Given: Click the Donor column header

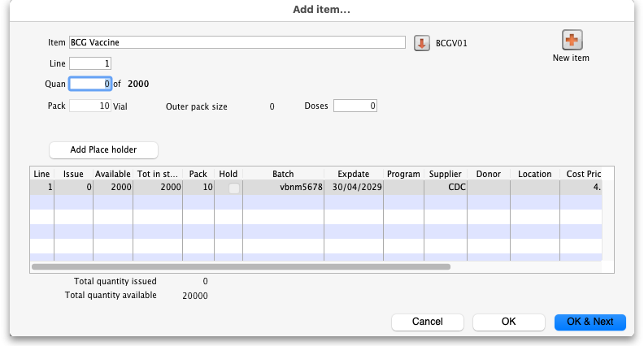Looking at the screenshot, I should tap(490, 174).
